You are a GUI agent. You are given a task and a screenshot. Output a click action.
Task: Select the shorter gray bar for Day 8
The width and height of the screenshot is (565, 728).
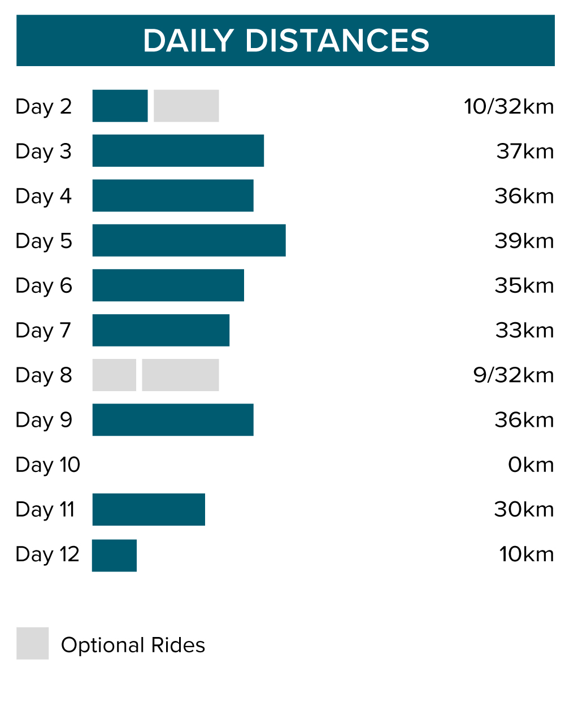pos(114,375)
